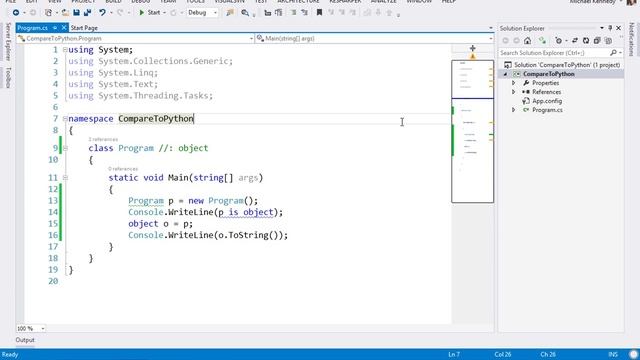Collapse the namespace block on line 7
Screen dimensions: 640x360
point(65,119)
